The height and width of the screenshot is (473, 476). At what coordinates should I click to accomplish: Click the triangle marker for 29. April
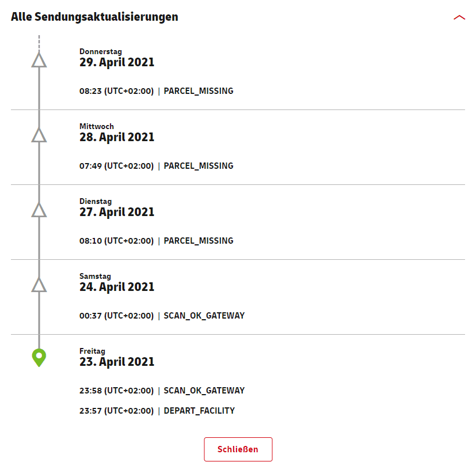pyautogui.click(x=39, y=60)
